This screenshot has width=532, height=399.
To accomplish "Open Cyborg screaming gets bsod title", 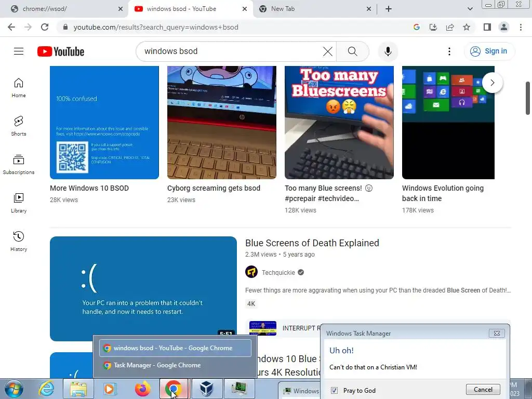I will click(x=214, y=188).
